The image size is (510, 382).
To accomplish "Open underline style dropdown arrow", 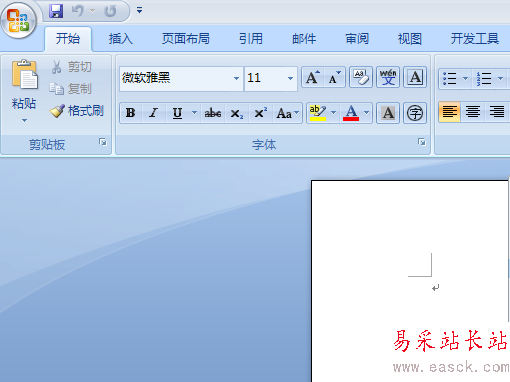I will pos(194,113).
